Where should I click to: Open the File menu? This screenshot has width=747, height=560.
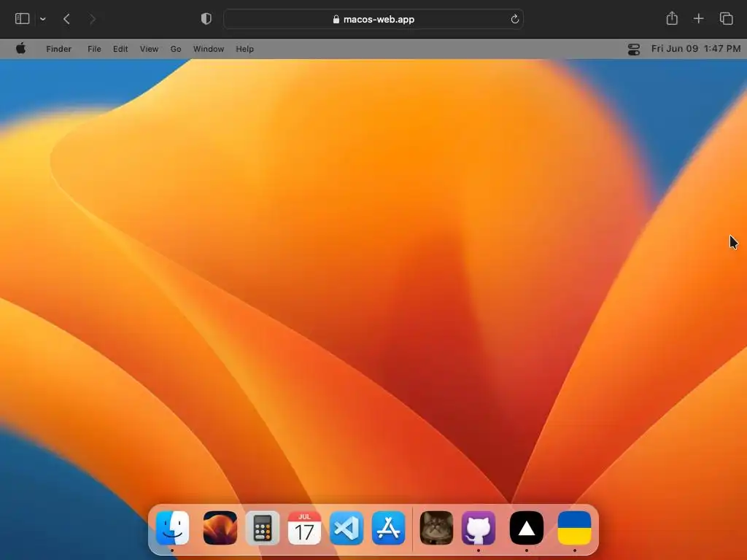point(94,49)
